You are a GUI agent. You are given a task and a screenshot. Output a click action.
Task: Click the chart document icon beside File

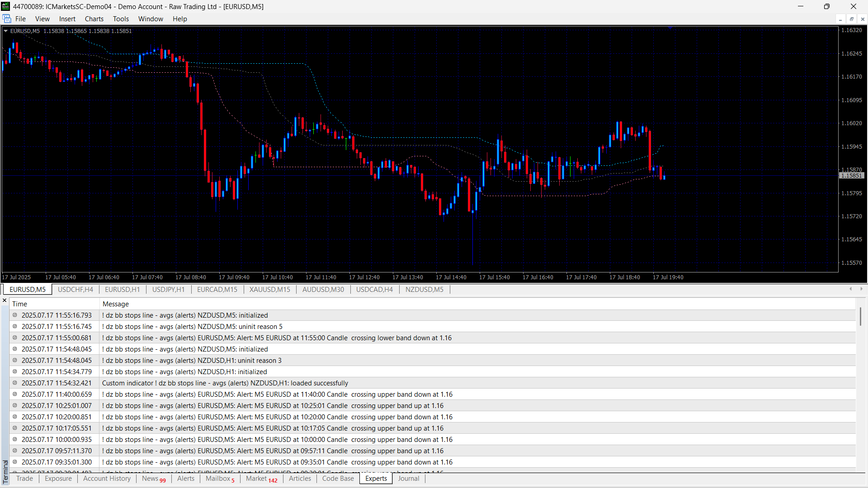coord(7,19)
